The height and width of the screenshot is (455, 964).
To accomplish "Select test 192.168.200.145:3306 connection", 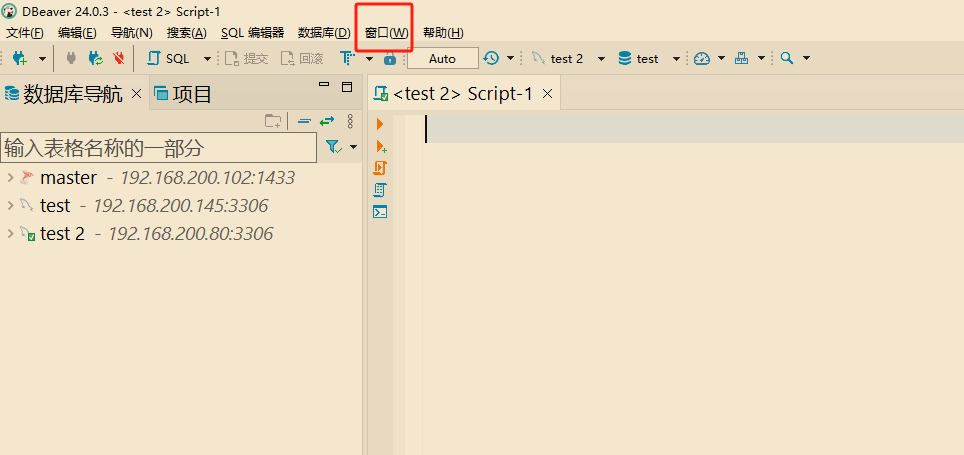I will [x=144, y=206].
